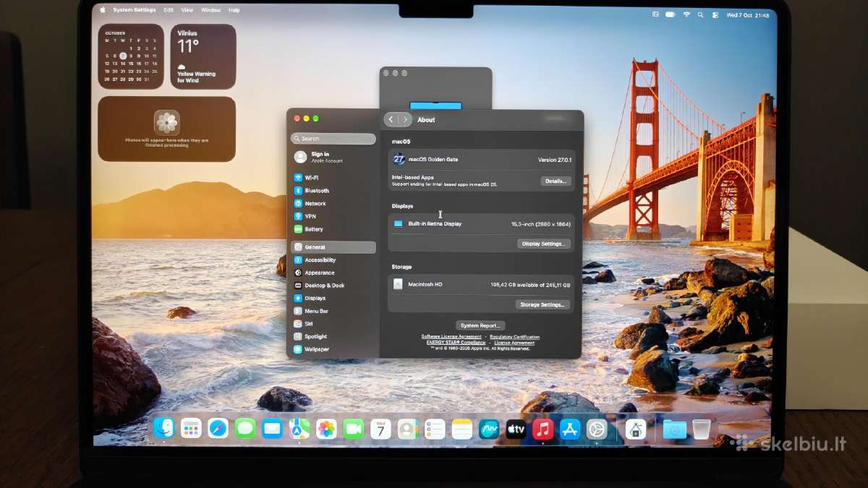Image resolution: width=868 pixels, height=488 pixels.
Task: Open Finder from the Dock
Action: 164,429
